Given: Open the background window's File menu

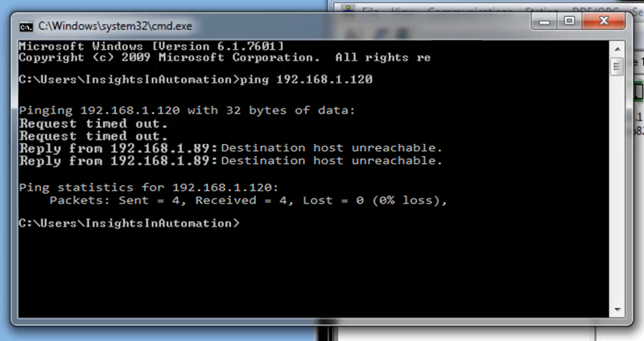Looking at the screenshot, I should [x=369, y=10].
